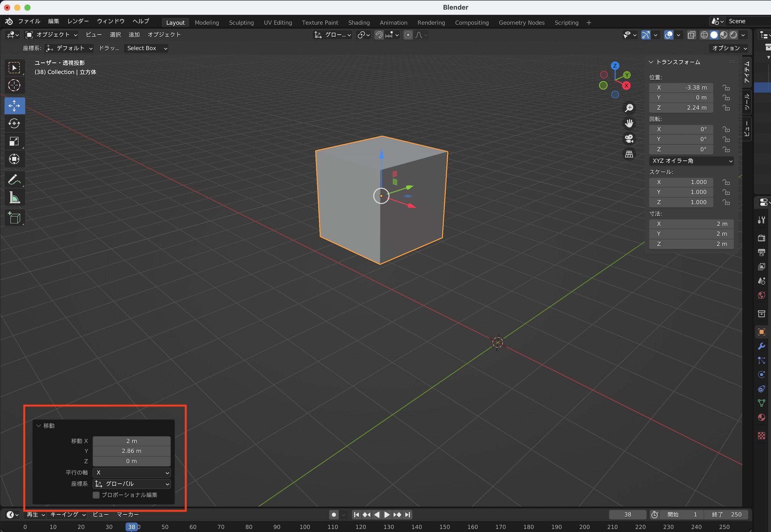771x532 pixels.
Task: Click the 3D Cursor tool
Action: (x=14, y=85)
